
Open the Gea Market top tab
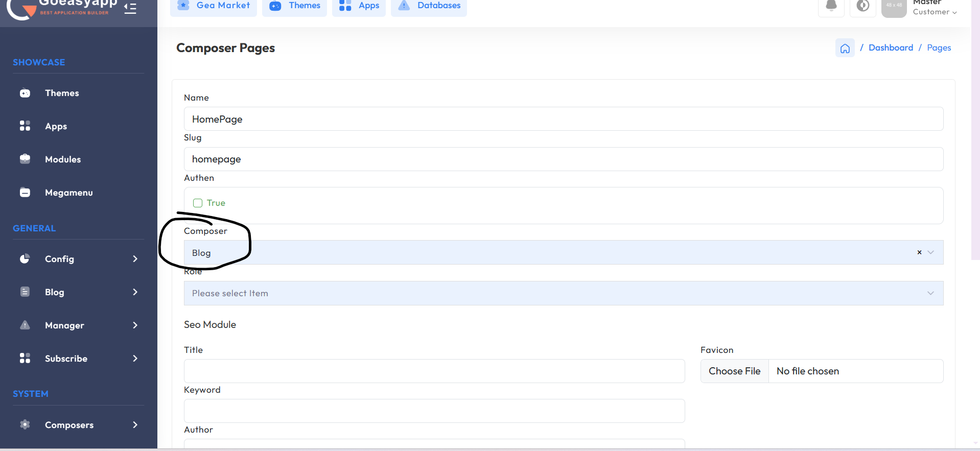pyautogui.click(x=214, y=6)
